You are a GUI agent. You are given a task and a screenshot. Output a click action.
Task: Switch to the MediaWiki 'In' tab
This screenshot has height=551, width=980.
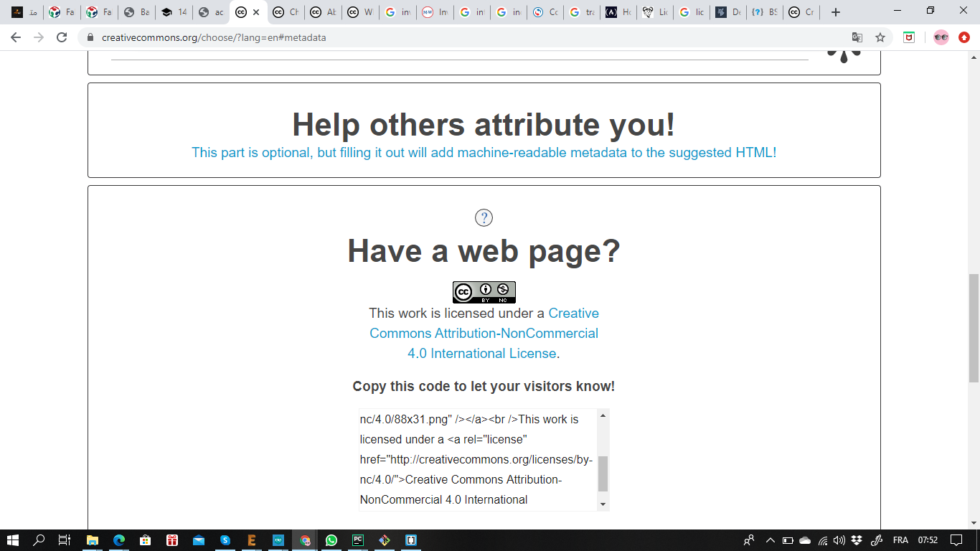click(435, 12)
